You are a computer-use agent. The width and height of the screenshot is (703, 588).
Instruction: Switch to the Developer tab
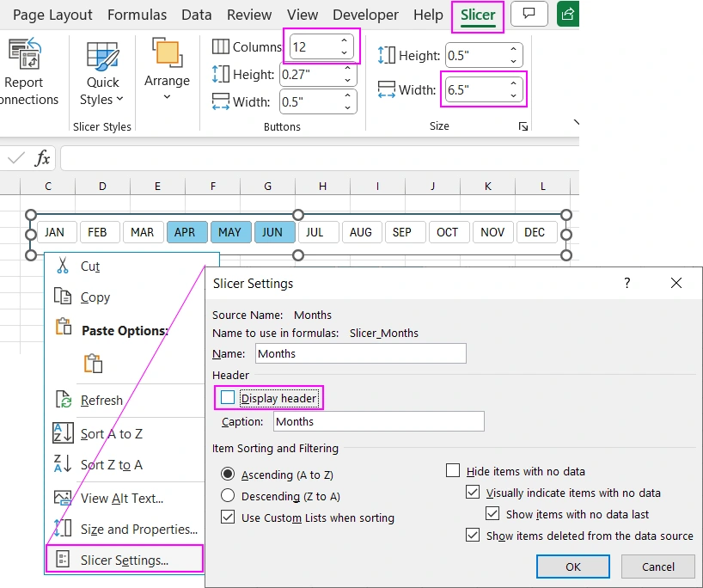point(365,15)
